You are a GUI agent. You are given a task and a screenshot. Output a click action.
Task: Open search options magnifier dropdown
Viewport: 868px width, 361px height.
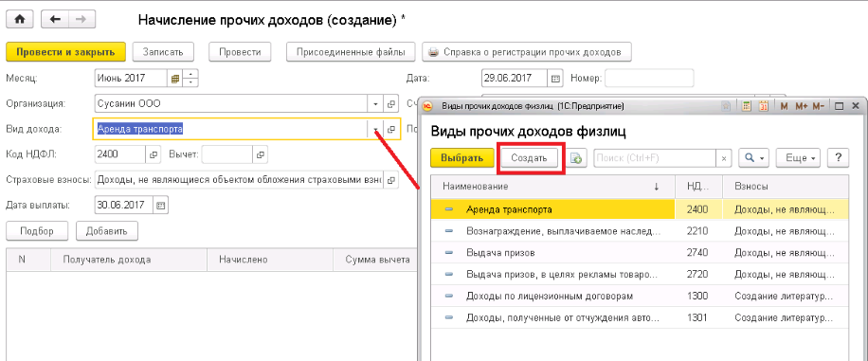[754, 158]
